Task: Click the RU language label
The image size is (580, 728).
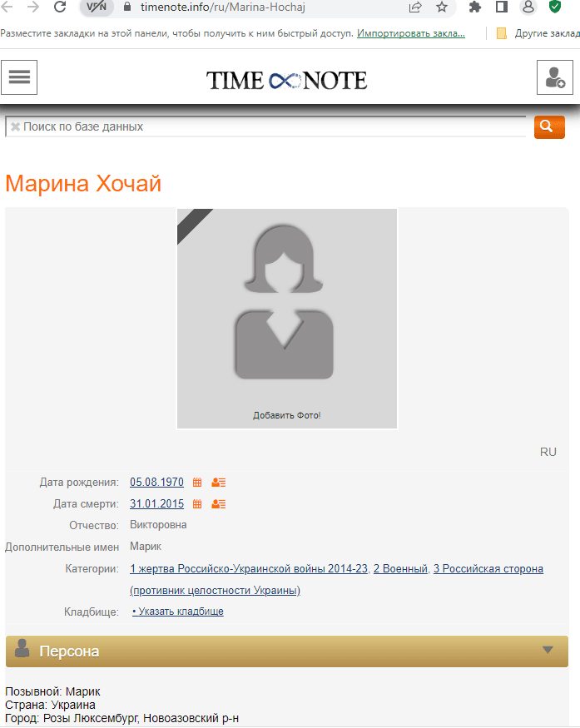Action: click(x=548, y=452)
